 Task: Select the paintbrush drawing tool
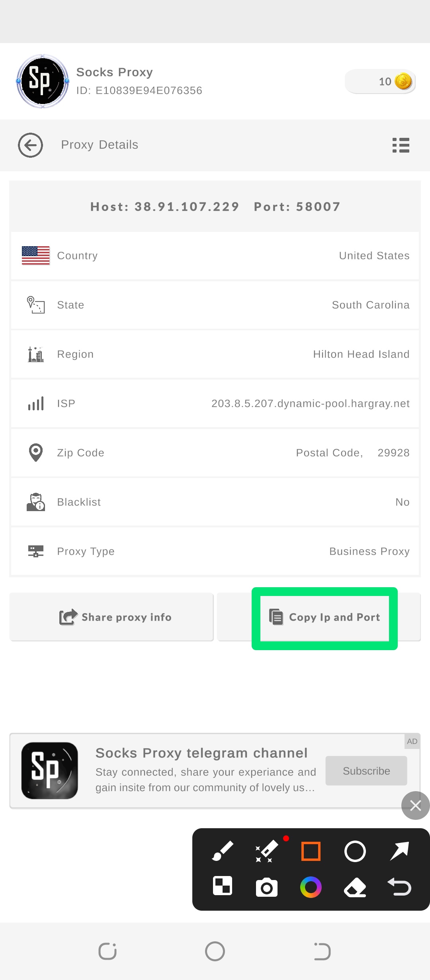(223, 851)
